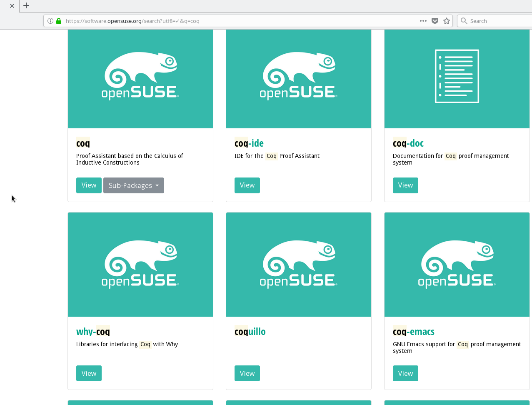This screenshot has height=405, width=532.
Task: Open why-coq package openSUSE thumbnail
Action: point(140,265)
